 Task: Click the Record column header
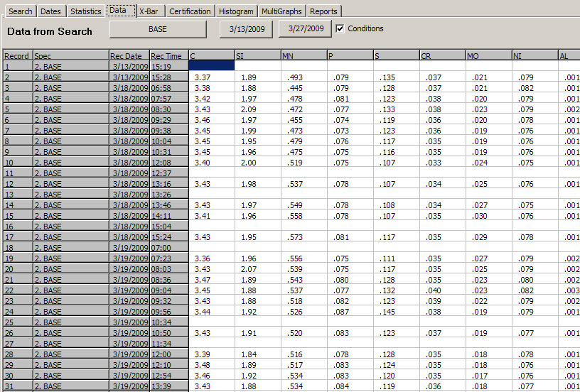(x=18, y=56)
